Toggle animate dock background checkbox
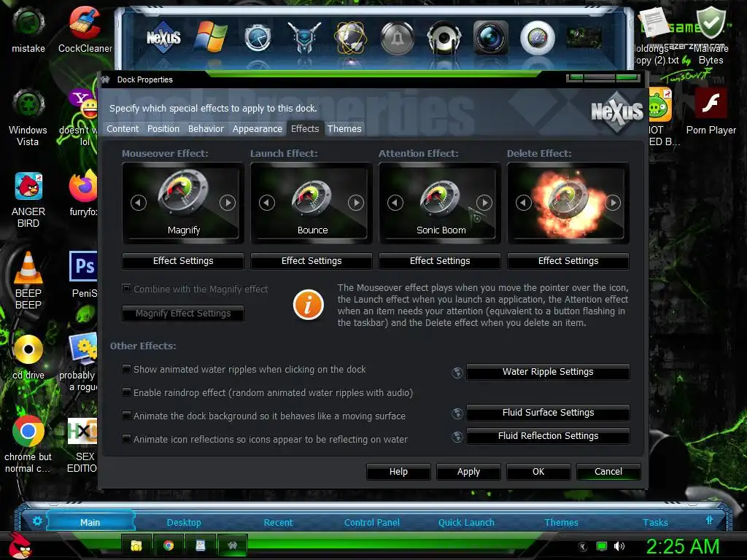Screen dimensions: 747x560 (x=126, y=415)
